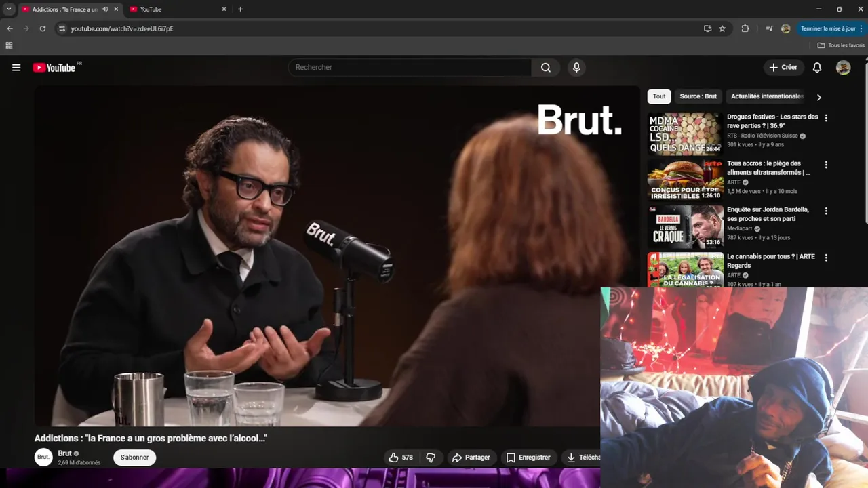Open the RTS - Radio Télévision Suisse channel

[x=762, y=136]
